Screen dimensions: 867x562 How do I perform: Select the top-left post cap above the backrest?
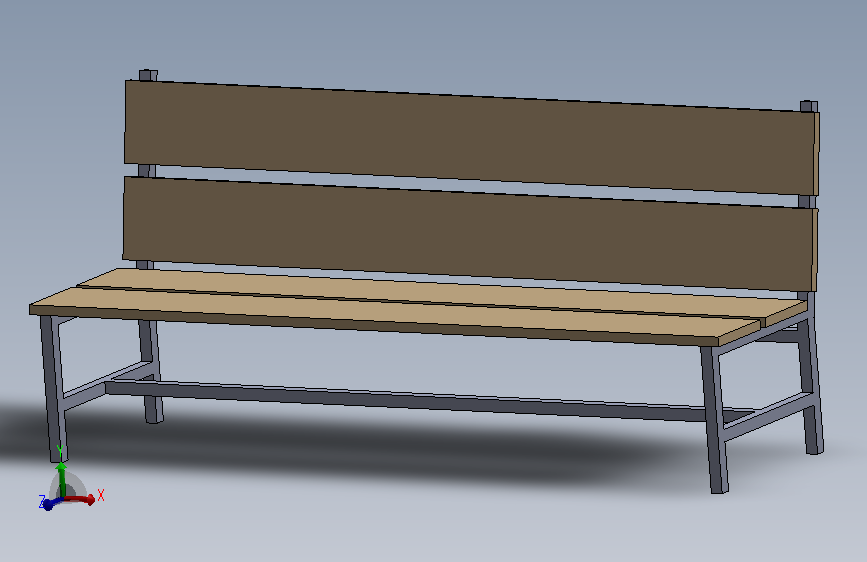[x=148, y=75]
